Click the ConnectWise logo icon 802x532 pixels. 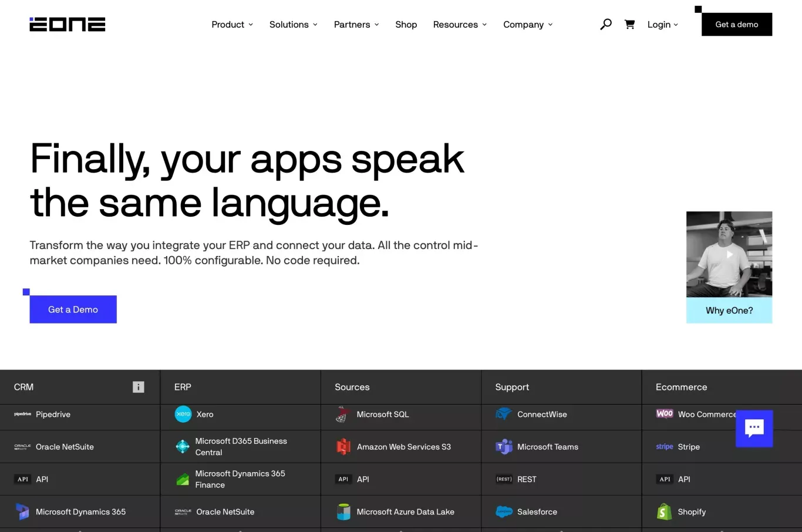click(x=504, y=414)
